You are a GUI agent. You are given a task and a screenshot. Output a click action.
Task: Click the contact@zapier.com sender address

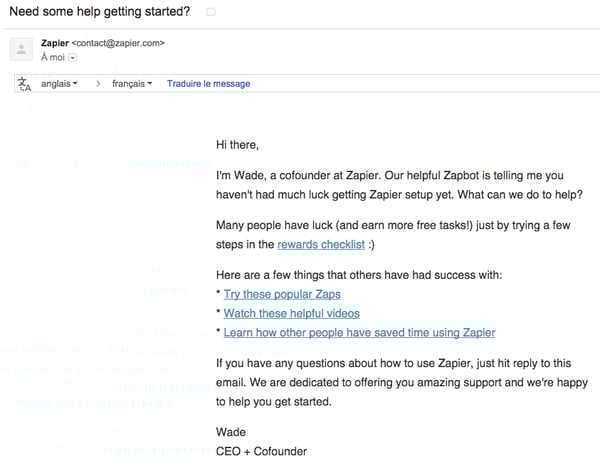click(x=118, y=43)
